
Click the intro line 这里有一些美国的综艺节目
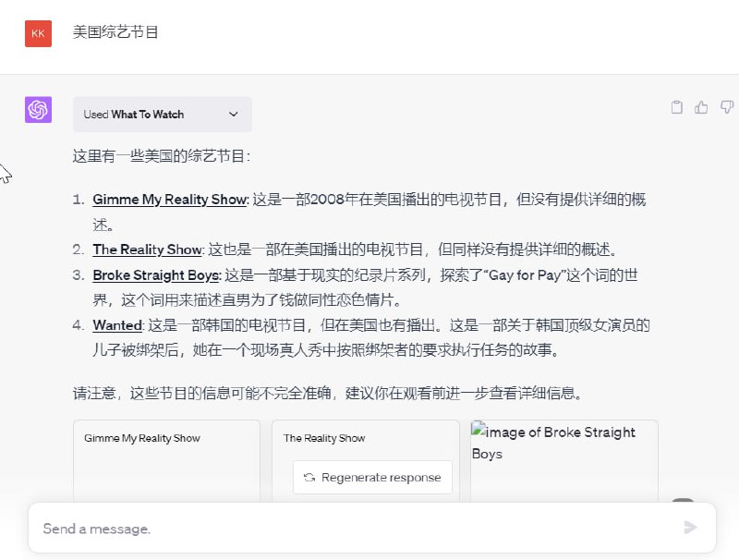162,156
